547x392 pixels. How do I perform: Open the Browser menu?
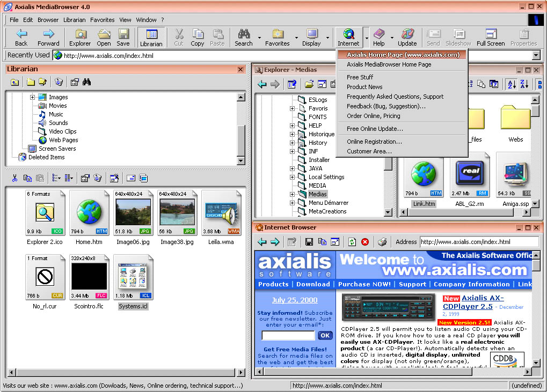(x=48, y=20)
